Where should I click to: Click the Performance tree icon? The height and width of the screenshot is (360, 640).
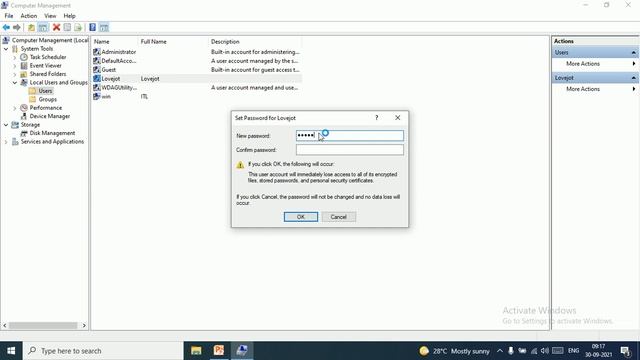24,108
